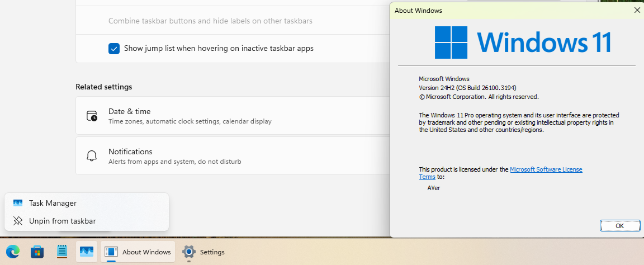
Task: Click Alerts from apps and system description
Action: click(174, 162)
